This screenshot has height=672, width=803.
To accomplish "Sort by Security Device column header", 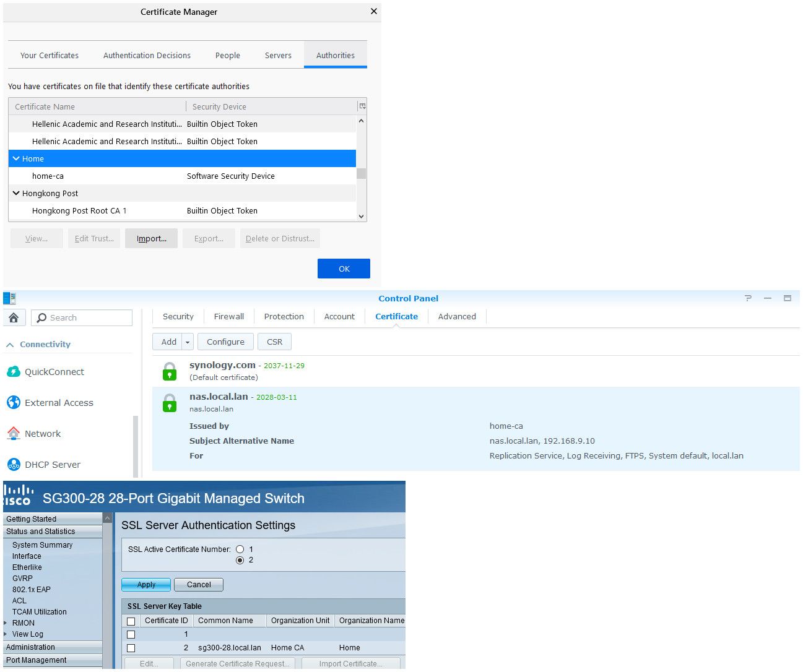I will click(271, 106).
